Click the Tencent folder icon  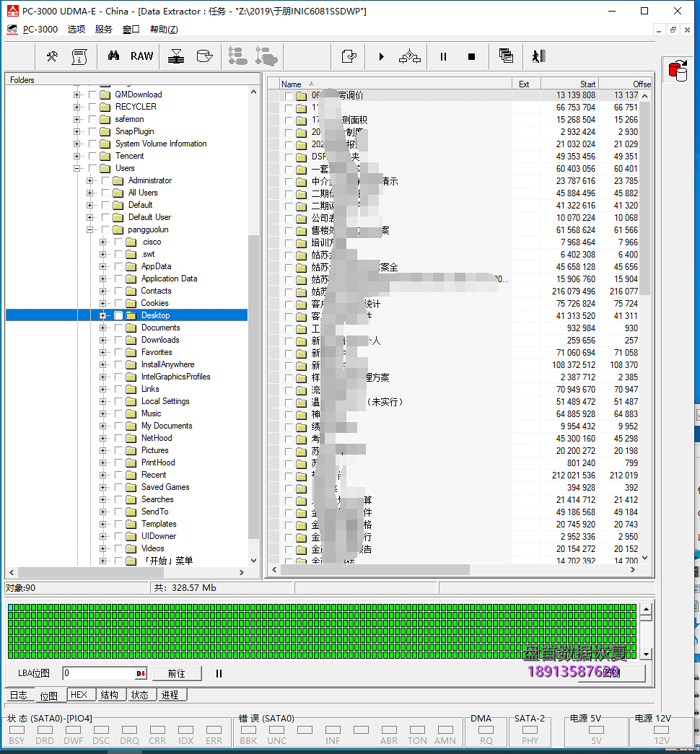point(105,157)
